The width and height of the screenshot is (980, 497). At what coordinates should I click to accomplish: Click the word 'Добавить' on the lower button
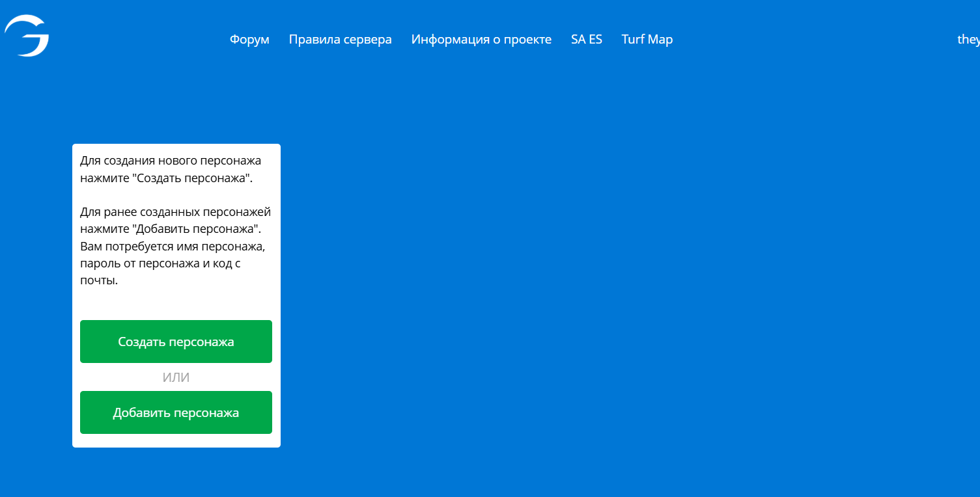(137, 412)
